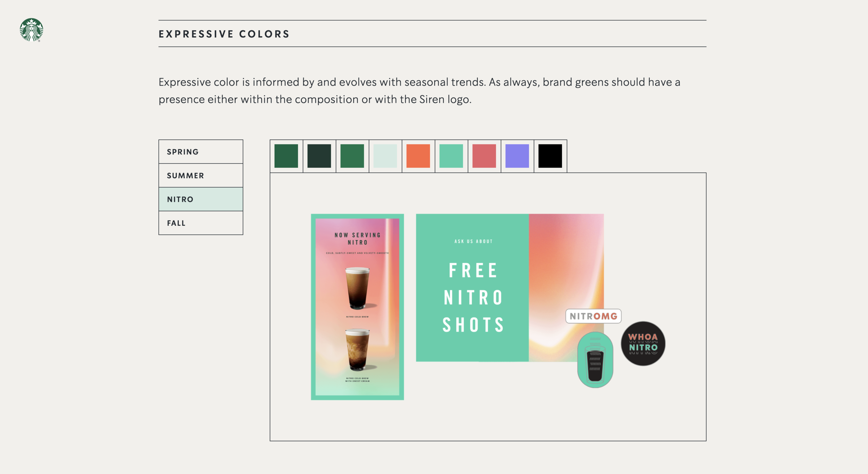Select the periwinkle purple swatch
The width and height of the screenshot is (868, 474).
point(517,156)
